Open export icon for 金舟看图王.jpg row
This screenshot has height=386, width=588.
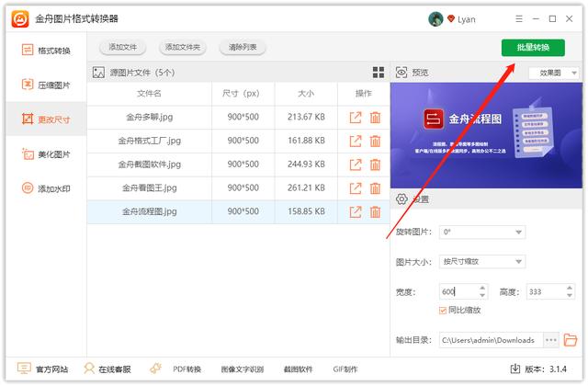point(356,188)
